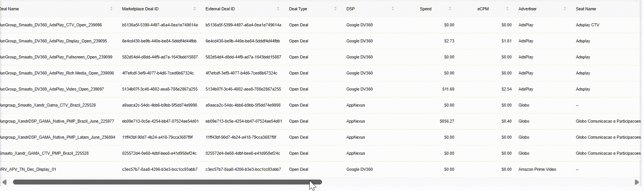Click Marketplace Deal ID b5136a5f-5399-4497-a6a4-0ea1e749614a
644x191 pixels.
[160, 25]
